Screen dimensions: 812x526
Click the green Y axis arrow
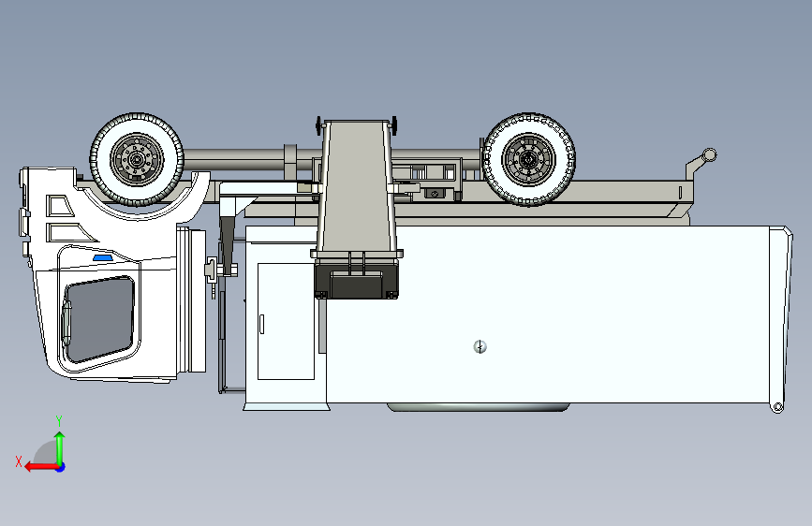[60, 448]
